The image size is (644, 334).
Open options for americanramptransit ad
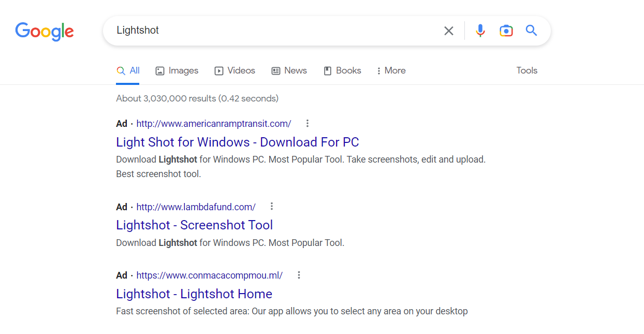pos(308,123)
